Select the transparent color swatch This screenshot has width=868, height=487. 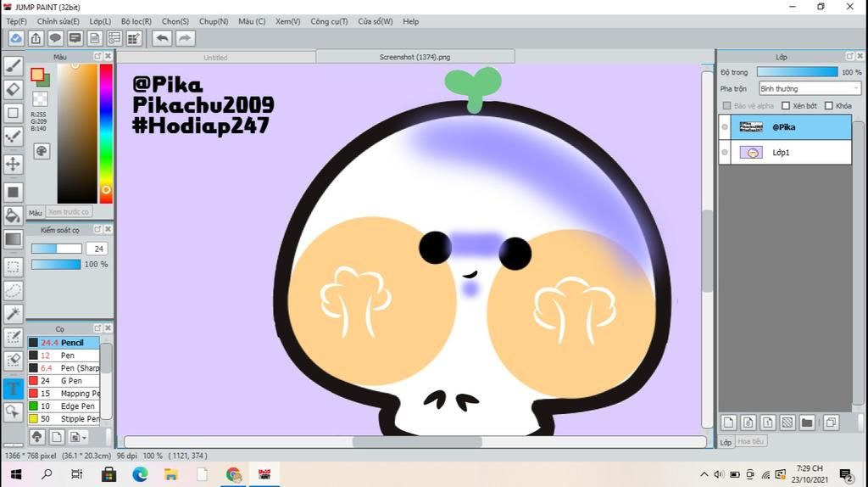(x=41, y=99)
